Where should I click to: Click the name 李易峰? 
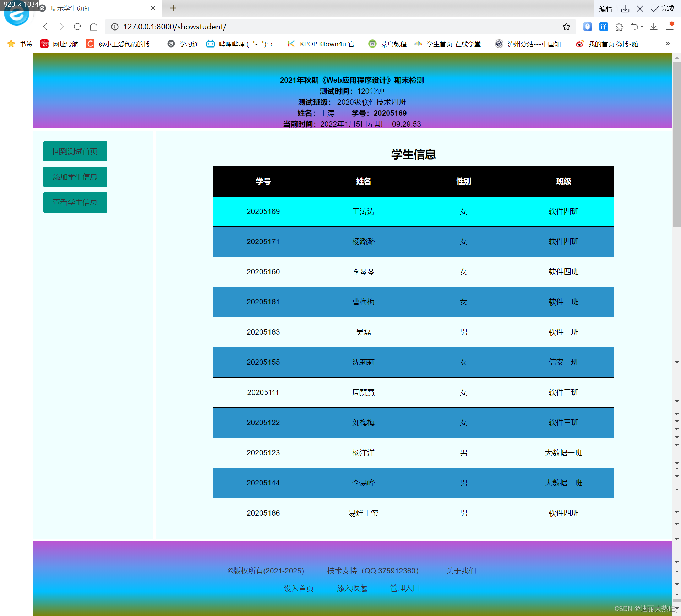click(364, 483)
